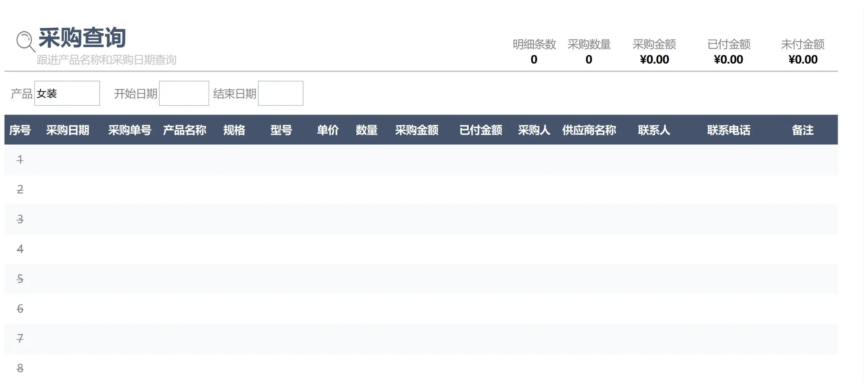868x388 pixels.
Task: Click row number 4 in the table
Action: coord(20,249)
